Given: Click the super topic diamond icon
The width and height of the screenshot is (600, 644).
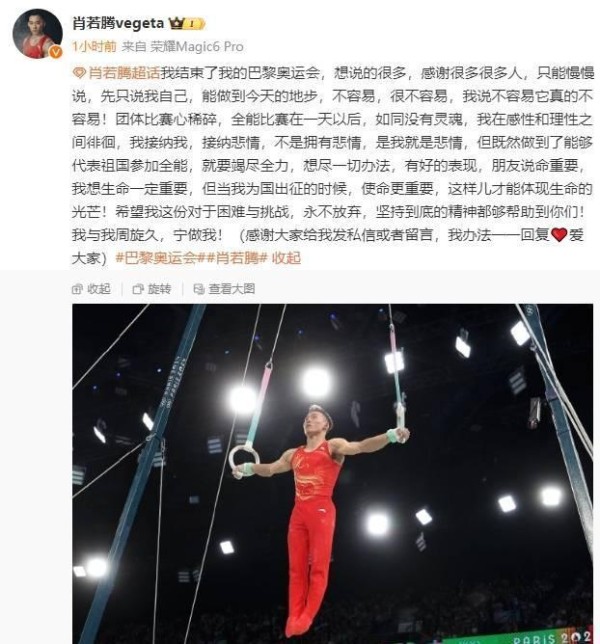Looking at the screenshot, I should 79,73.
